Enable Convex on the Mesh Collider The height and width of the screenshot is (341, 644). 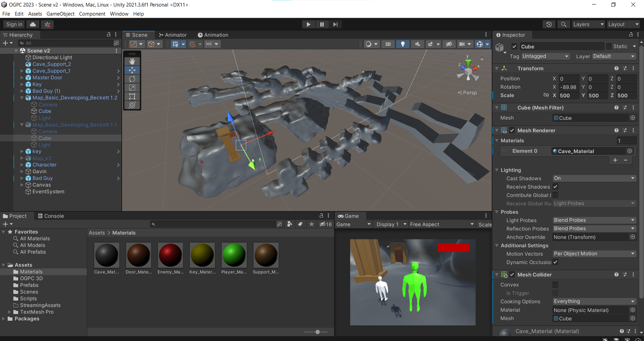tap(555, 285)
